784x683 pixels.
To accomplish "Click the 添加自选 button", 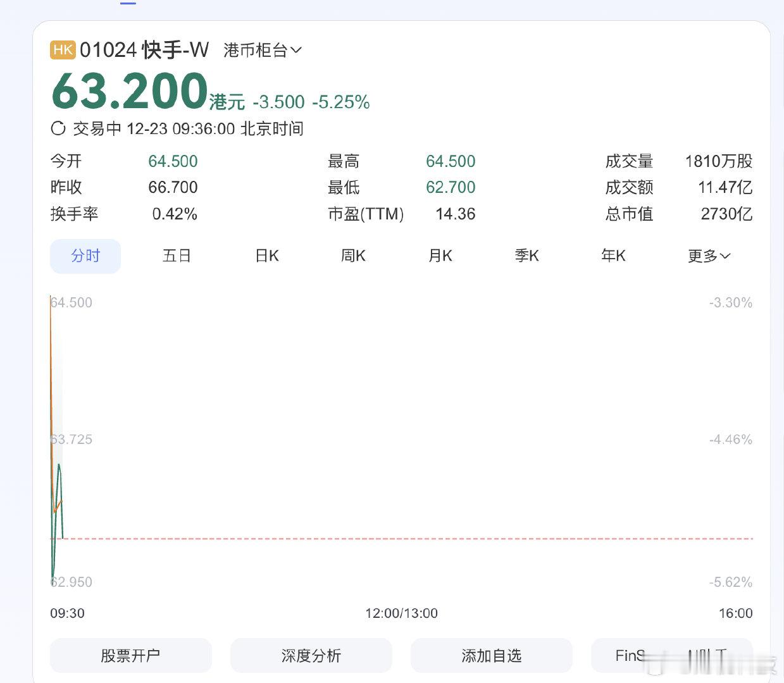I will pyautogui.click(x=492, y=656).
